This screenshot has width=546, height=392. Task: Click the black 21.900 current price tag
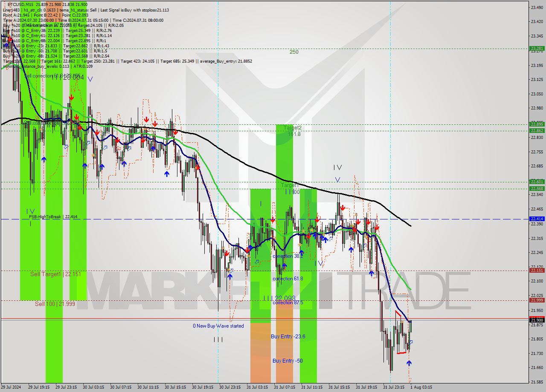pos(536,320)
